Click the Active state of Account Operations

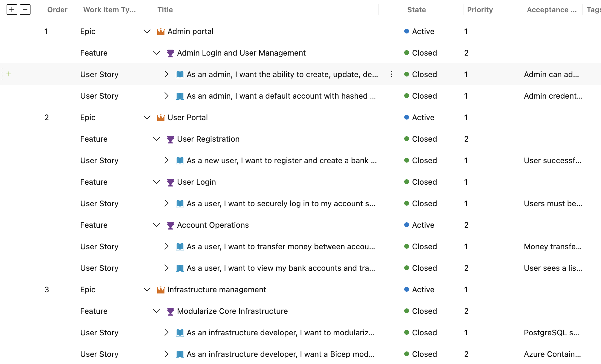click(423, 225)
